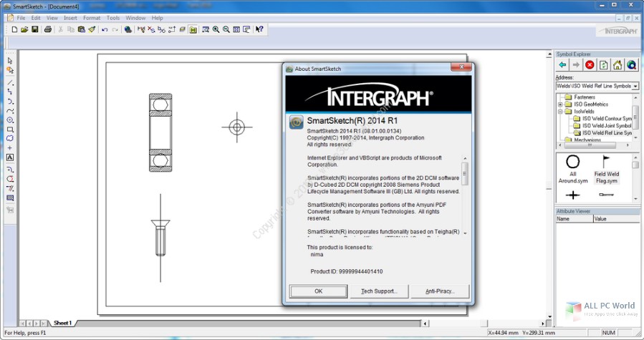Collapse the IsoWelds folder

(x=560, y=111)
